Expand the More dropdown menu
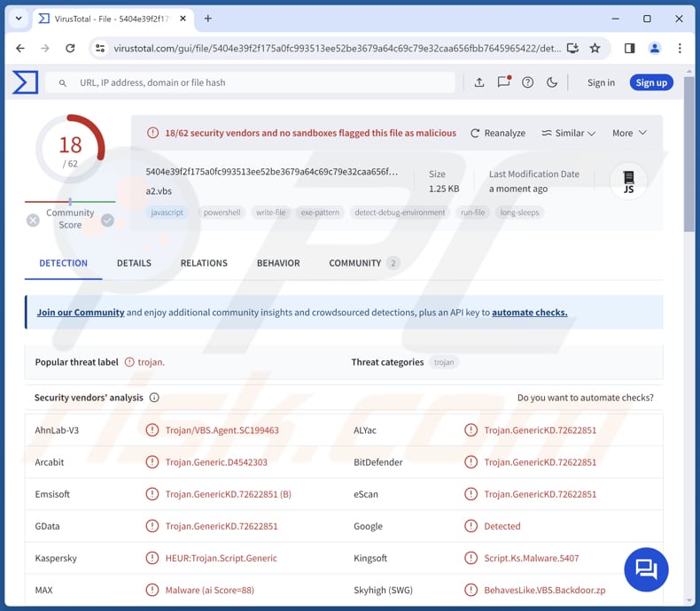Viewport: 700px width, 611px height. coord(629,133)
